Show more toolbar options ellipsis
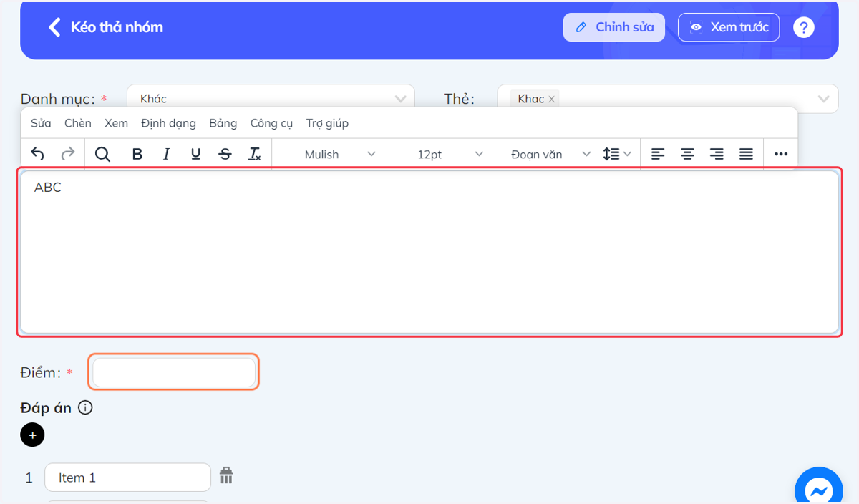Screen dimensions: 859x504 click(x=781, y=154)
